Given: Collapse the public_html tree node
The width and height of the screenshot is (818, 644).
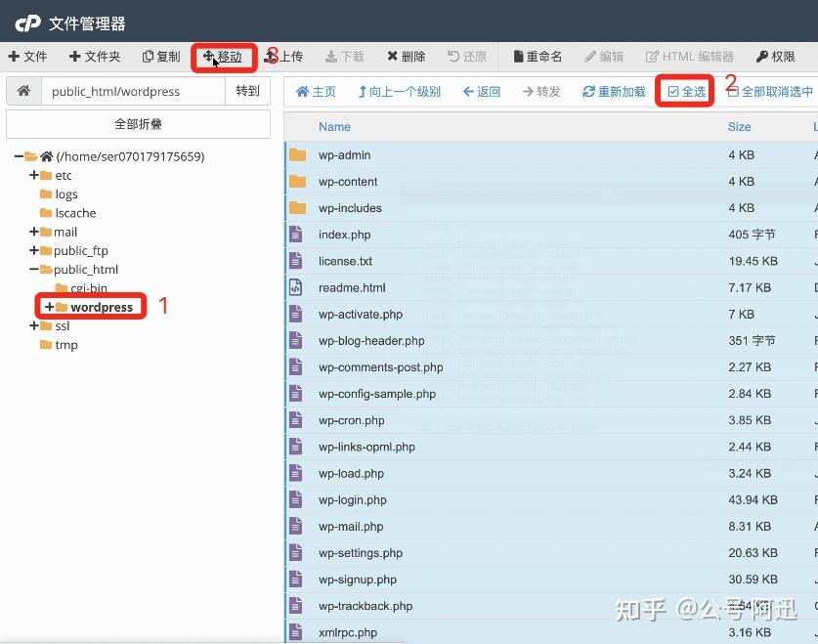Looking at the screenshot, I should pos(34,269).
